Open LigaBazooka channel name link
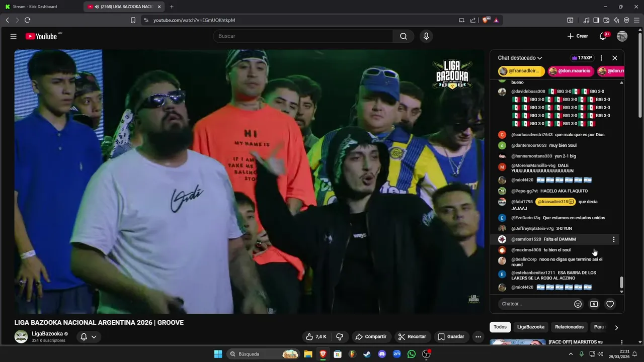 click(47, 333)
